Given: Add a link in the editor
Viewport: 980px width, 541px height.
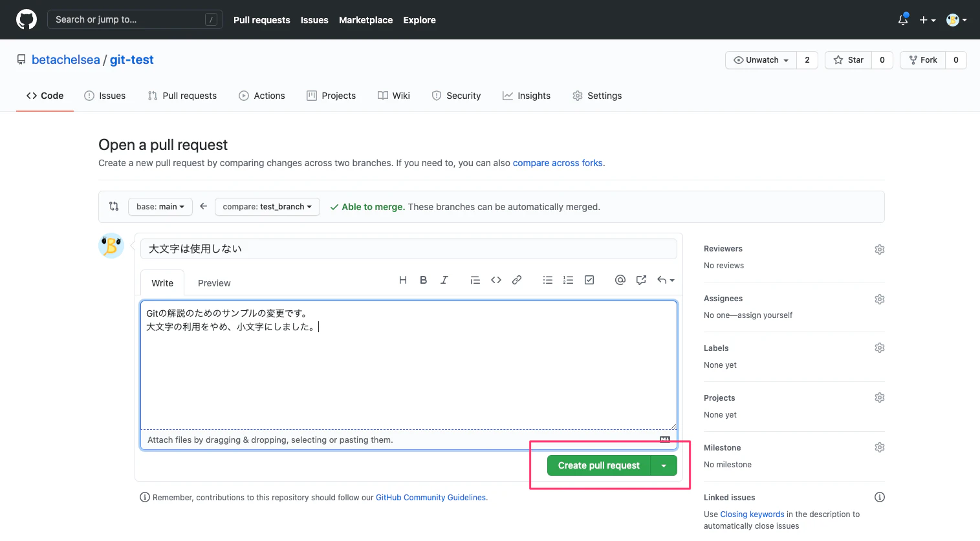Looking at the screenshot, I should click(517, 280).
